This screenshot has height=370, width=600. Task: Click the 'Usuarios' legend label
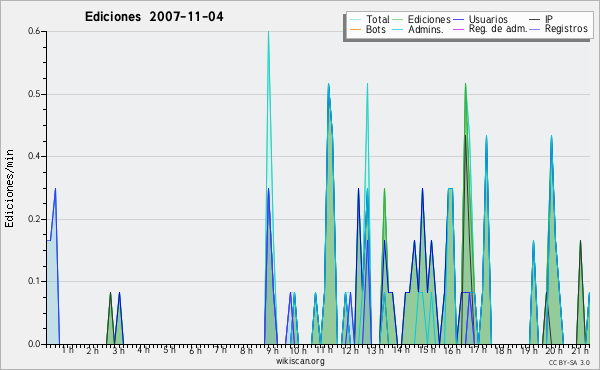click(x=488, y=19)
